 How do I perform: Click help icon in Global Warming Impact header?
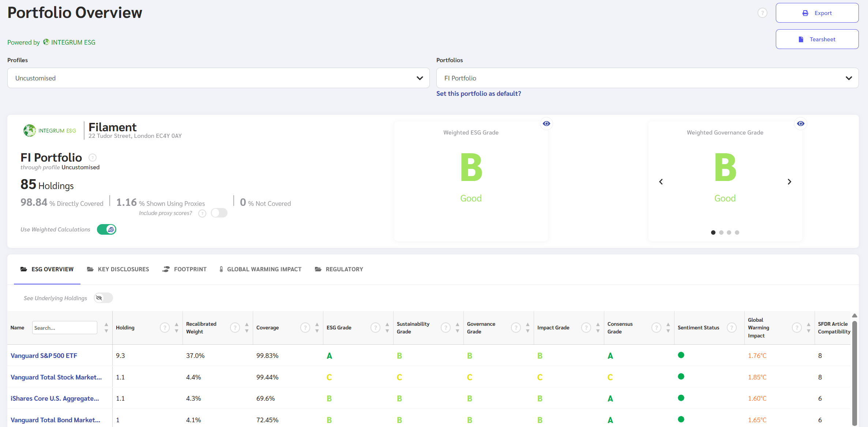click(797, 328)
